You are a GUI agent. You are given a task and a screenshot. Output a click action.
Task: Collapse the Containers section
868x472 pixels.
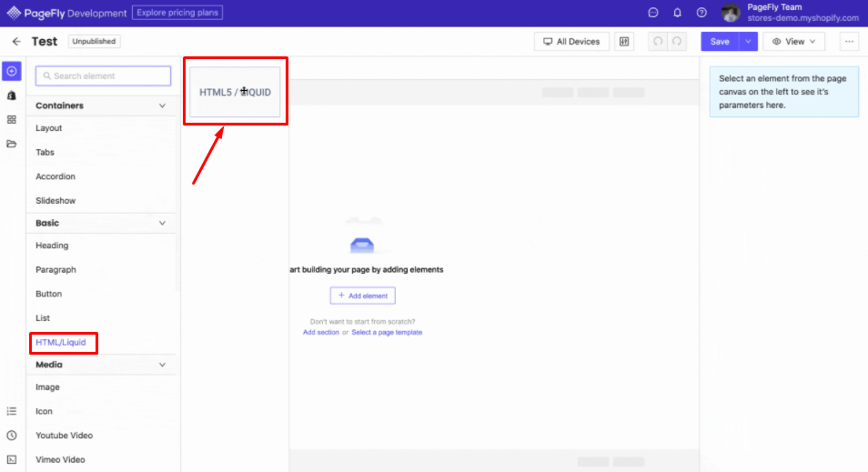pos(163,105)
